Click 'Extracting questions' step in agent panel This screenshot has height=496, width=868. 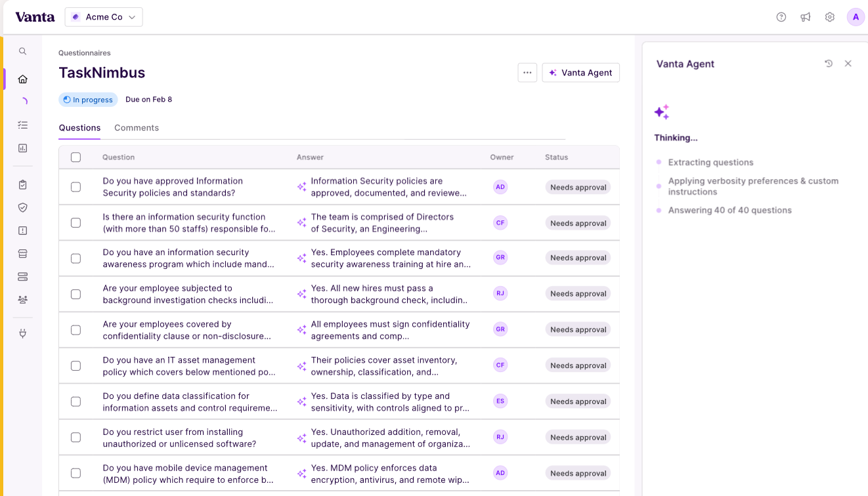point(710,163)
